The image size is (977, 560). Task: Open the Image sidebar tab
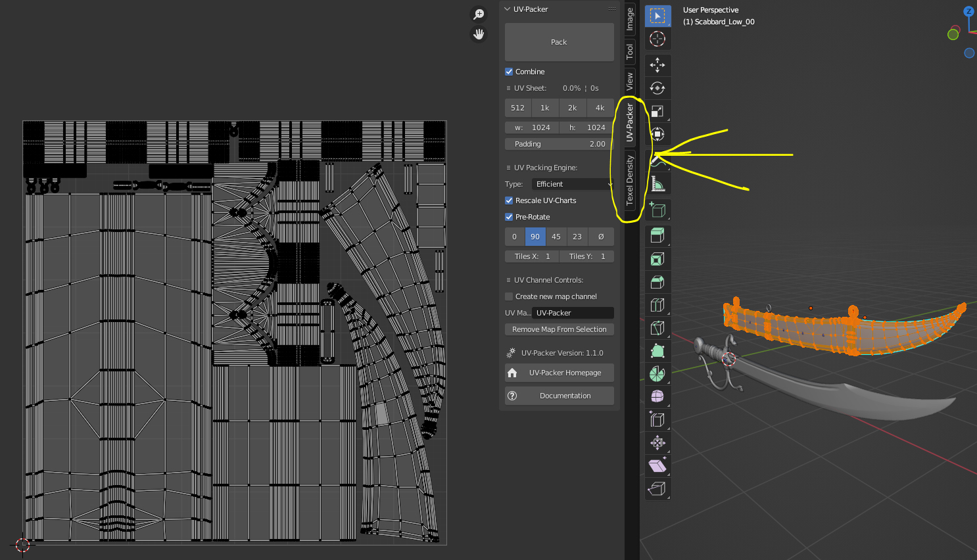tap(630, 18)
